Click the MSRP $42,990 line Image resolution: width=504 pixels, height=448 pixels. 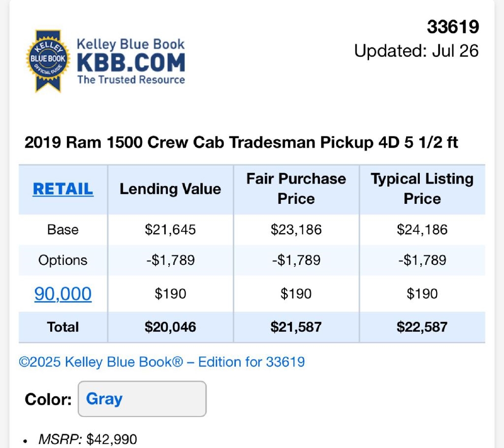tap(88, 439)
